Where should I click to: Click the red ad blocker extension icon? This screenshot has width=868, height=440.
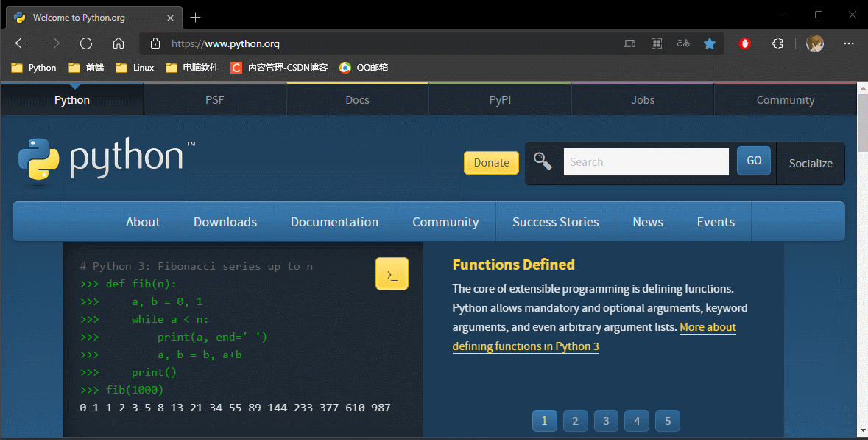[x=744, y=43]
